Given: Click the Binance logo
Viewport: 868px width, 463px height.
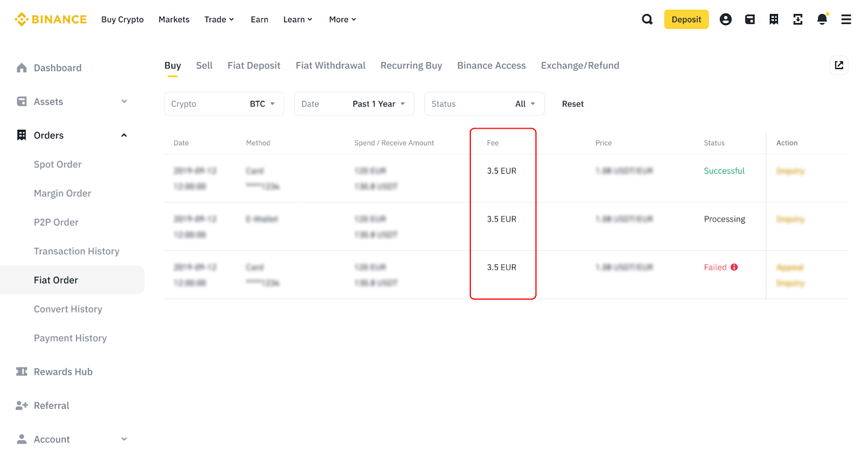Looking at the screenshot, I should tap(50, 20).
